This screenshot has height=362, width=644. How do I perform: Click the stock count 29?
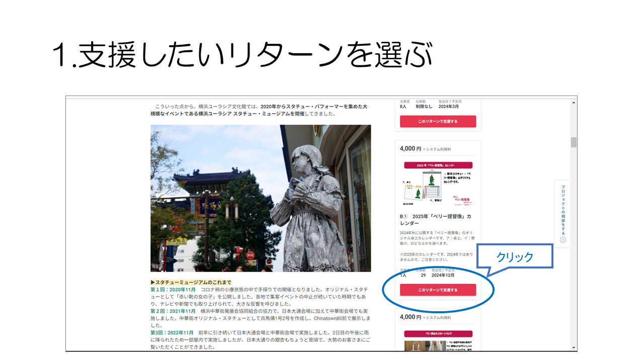[423, 276]
